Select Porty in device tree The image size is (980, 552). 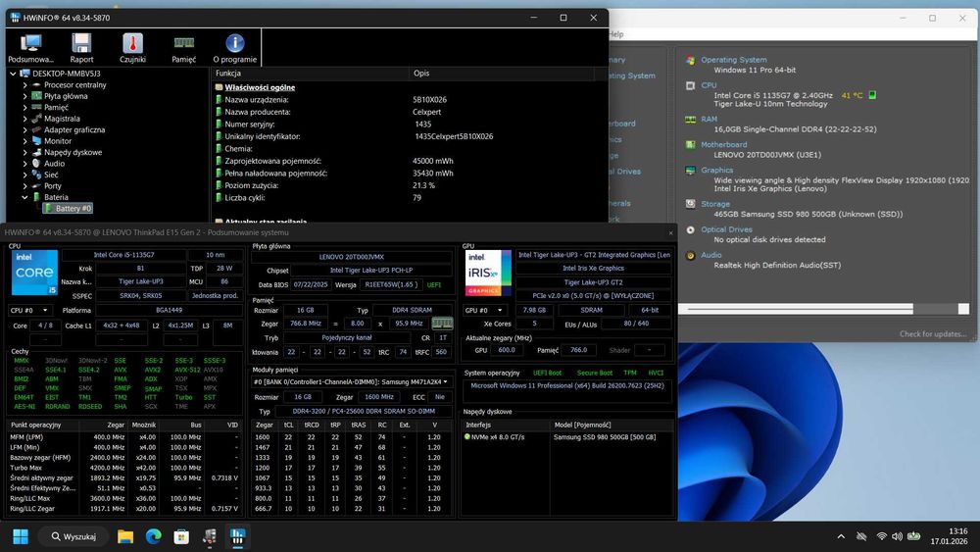click(53, 186)
